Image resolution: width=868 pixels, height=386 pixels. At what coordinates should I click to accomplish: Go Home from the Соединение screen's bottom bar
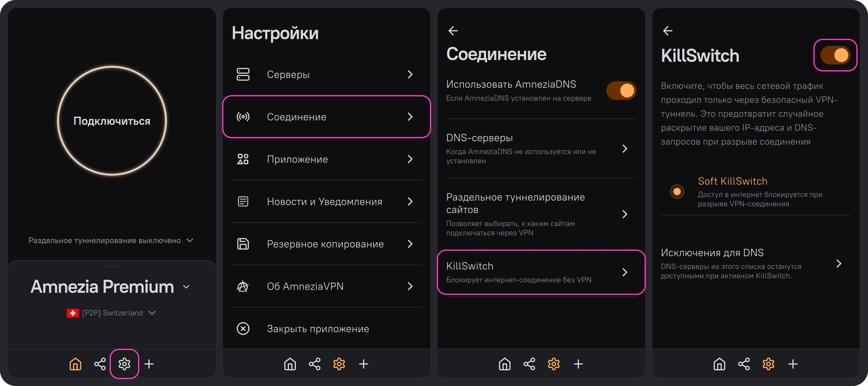point(504,364)
